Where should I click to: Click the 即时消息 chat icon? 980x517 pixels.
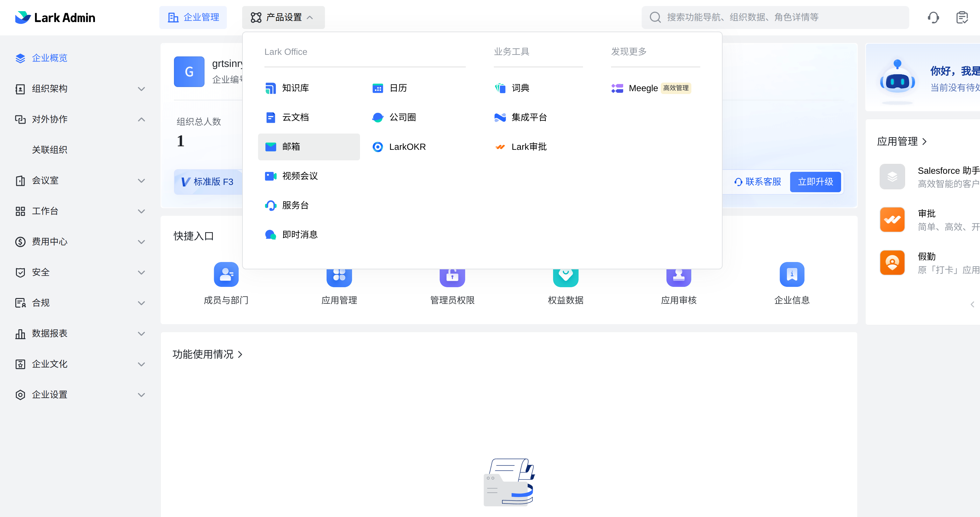[270, 235]
